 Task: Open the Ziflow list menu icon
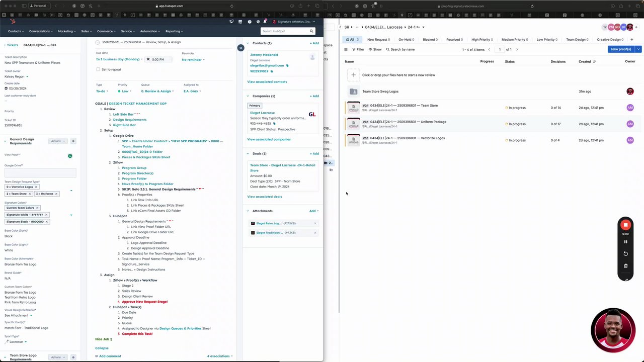tap(346, 49)
